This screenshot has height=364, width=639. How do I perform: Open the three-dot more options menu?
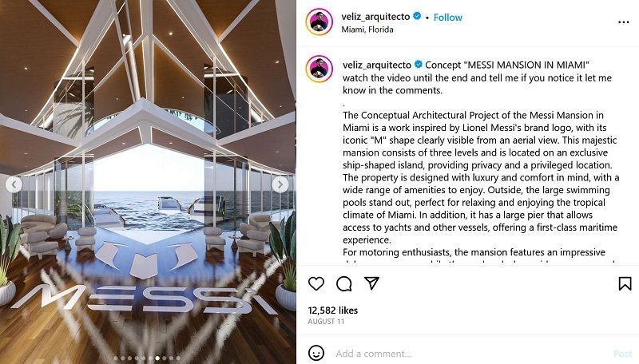pos(624,22)
